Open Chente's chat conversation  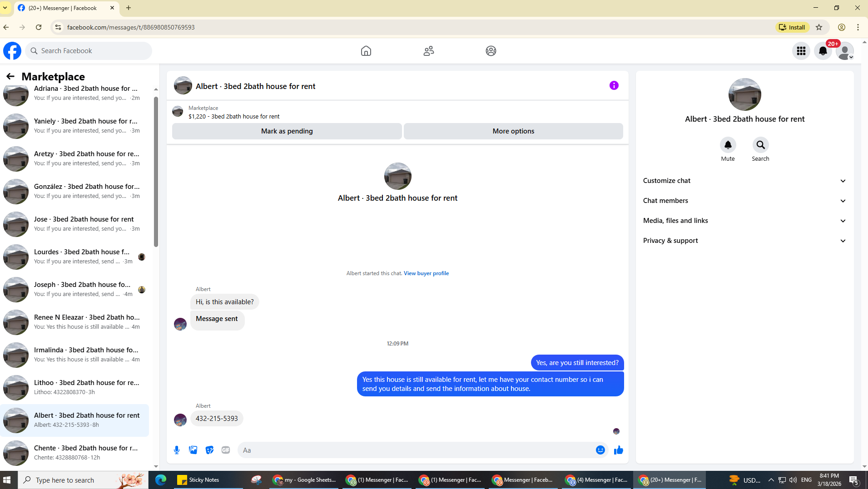[74, 453]
